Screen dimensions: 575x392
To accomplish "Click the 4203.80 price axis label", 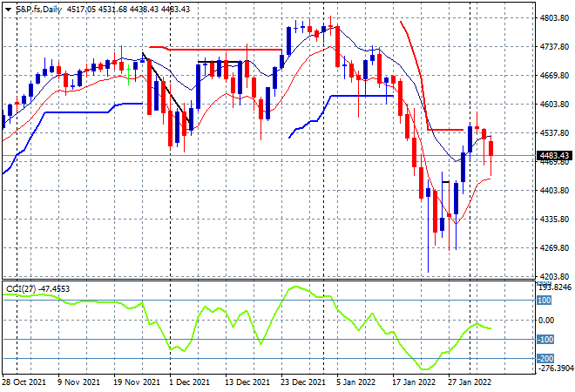I will 554,276.
